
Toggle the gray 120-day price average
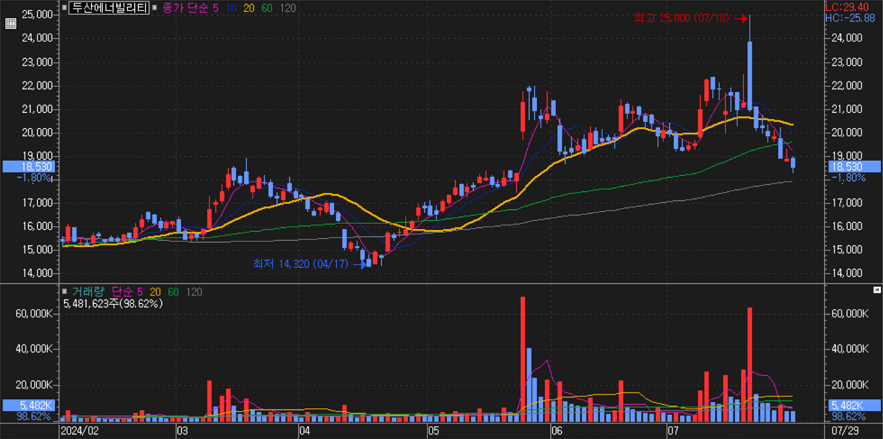coord(288,7)
